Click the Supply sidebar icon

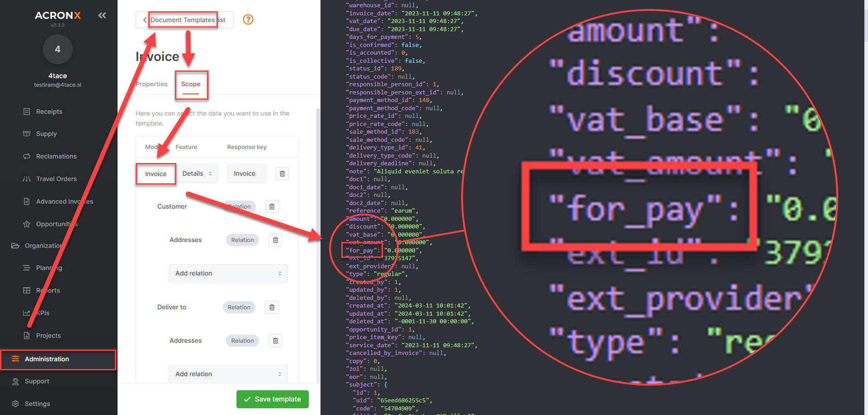tap(27, 134)
